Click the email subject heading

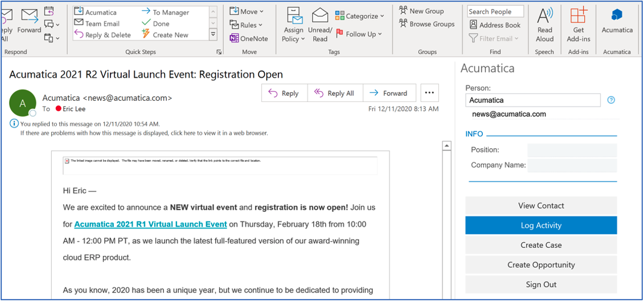coord(146,75)
